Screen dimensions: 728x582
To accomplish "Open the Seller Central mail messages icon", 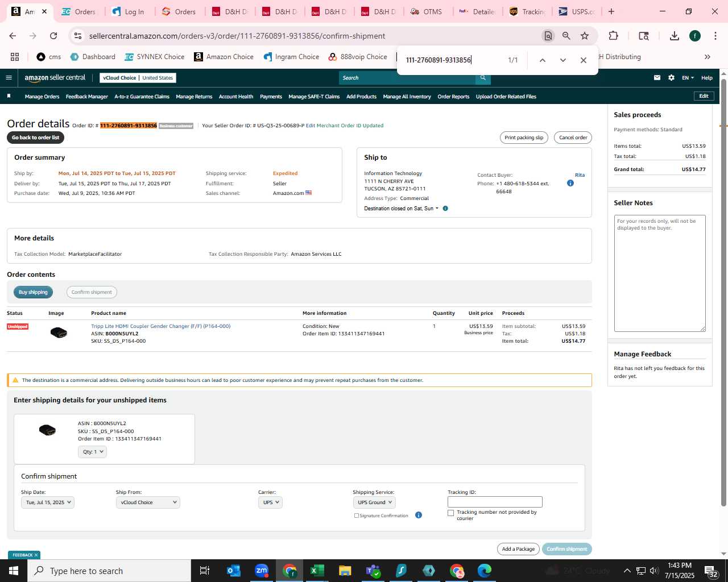I will click(657, 78).
